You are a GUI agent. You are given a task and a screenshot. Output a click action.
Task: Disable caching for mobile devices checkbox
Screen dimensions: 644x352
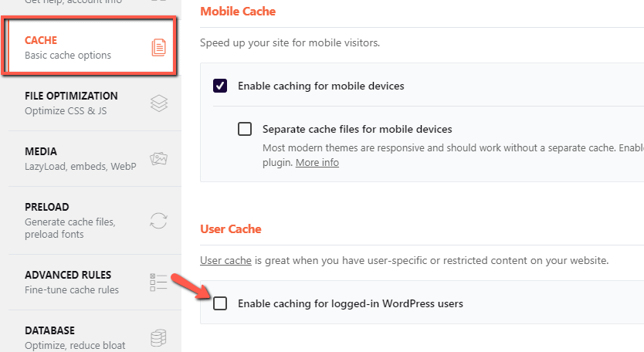pyautogui.click(x=220, y=86)
